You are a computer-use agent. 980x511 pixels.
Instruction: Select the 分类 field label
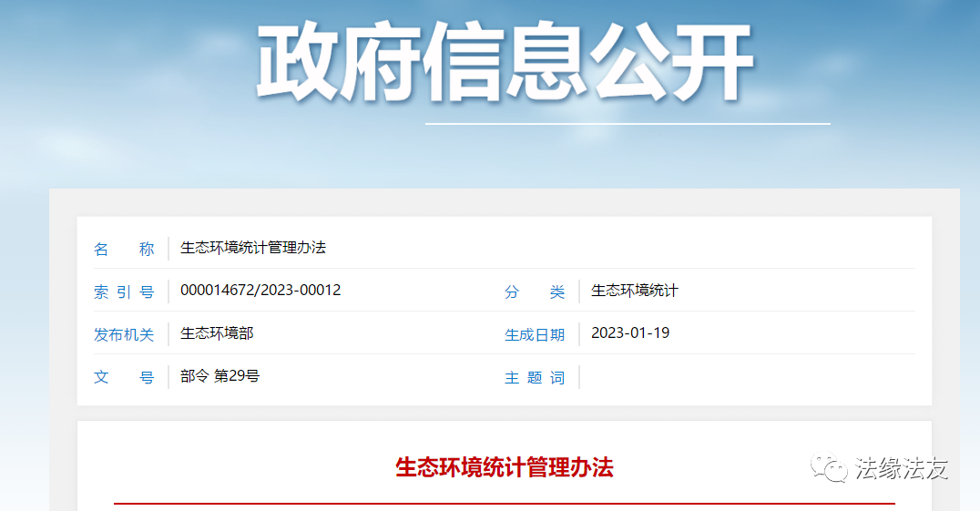coord(535,291)
